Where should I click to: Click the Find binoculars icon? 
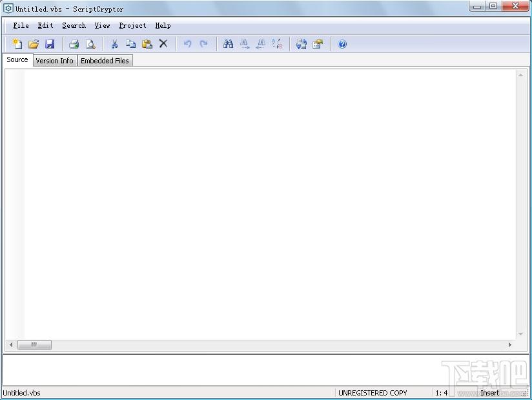coord(228,44)
